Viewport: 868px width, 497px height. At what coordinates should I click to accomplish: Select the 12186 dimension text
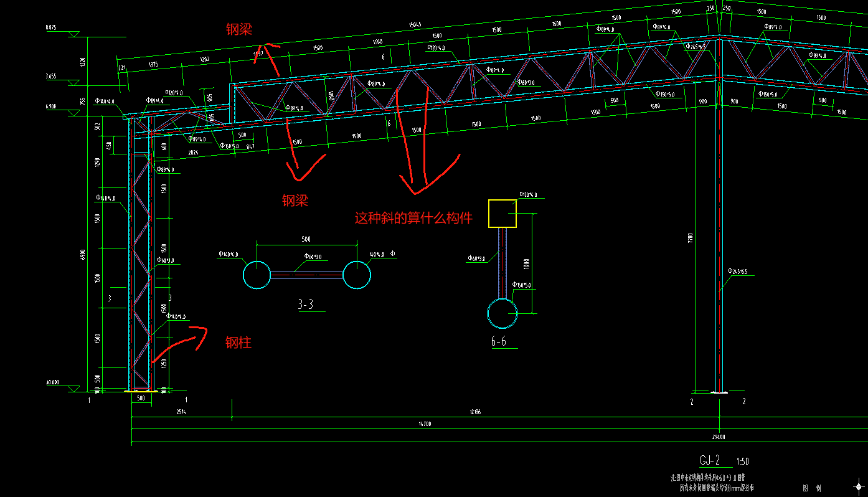(475, 412)
